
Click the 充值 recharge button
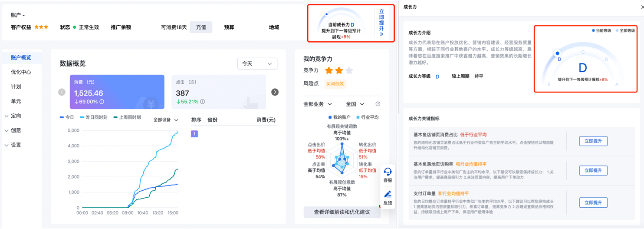201,27
